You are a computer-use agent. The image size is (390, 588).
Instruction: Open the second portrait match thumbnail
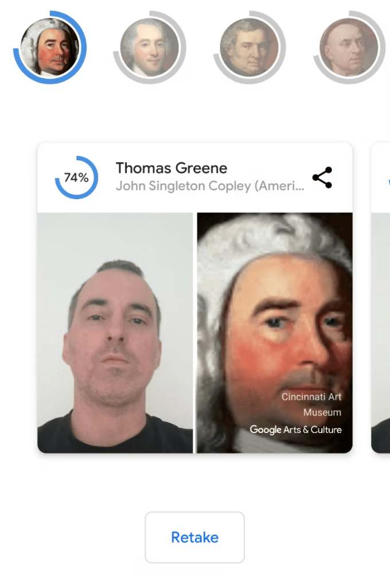tap(150, 47)
